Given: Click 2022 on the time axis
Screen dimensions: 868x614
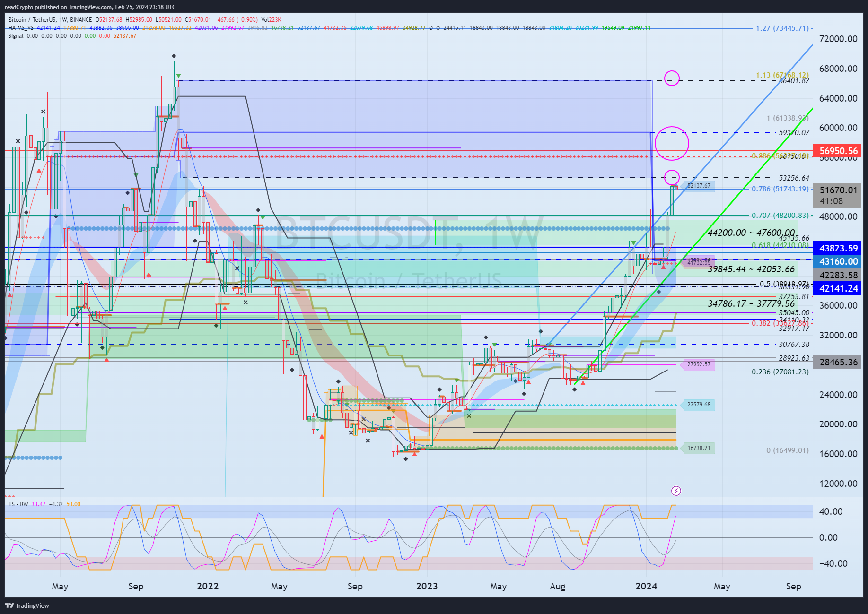Looking at the screenshot, I should point(208,586).
